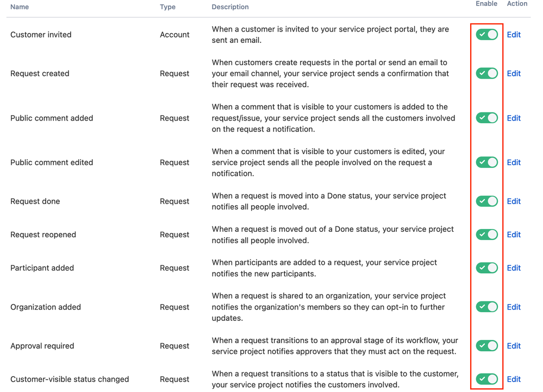Disable the Customer-visible status changed toggle

[486, 379]
